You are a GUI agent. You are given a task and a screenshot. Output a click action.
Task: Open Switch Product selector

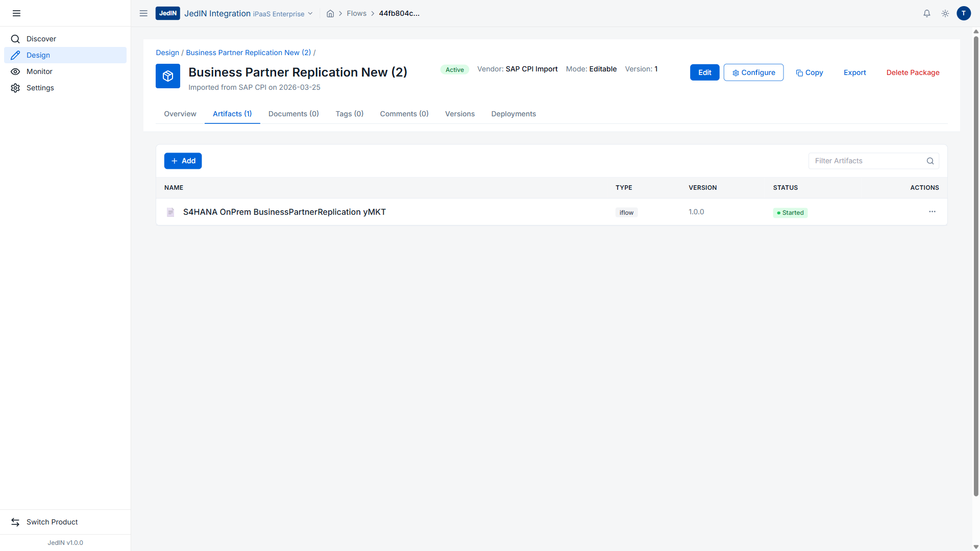coord(52,522)
